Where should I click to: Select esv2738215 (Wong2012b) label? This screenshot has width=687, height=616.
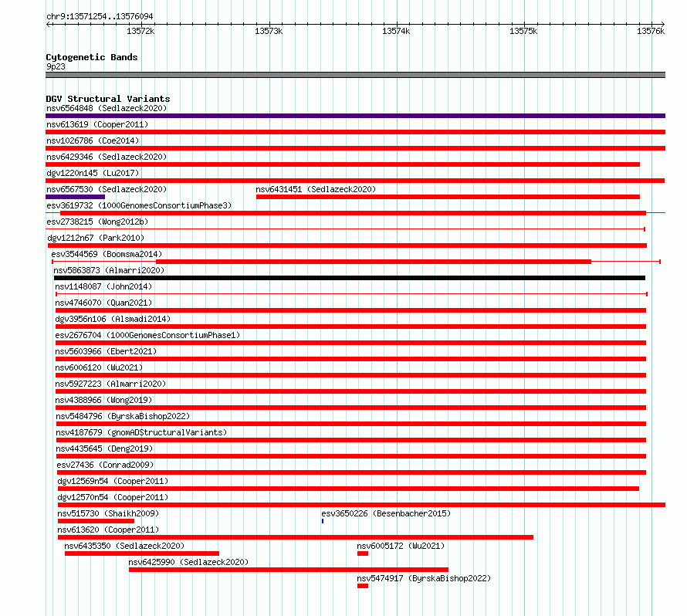point(97,222)
